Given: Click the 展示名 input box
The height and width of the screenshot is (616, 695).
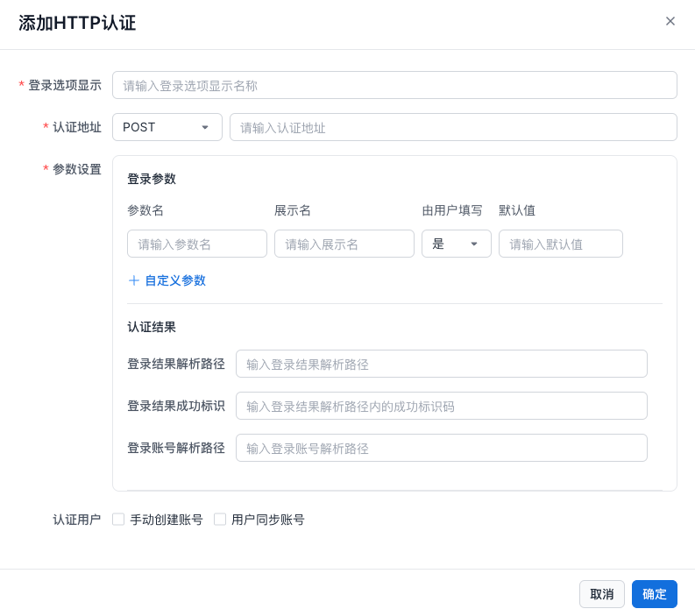Looking at the screenshot, I should [x=344, y=244].
